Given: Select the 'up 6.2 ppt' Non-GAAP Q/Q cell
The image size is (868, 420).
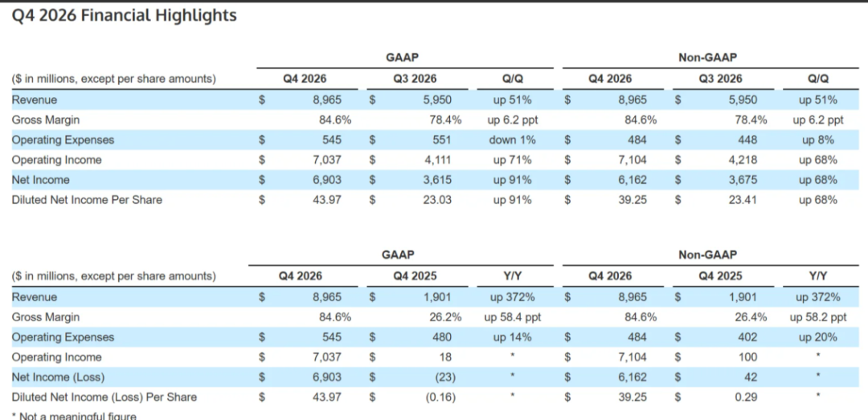Looking at the screenshot, I should pos(818,120).
